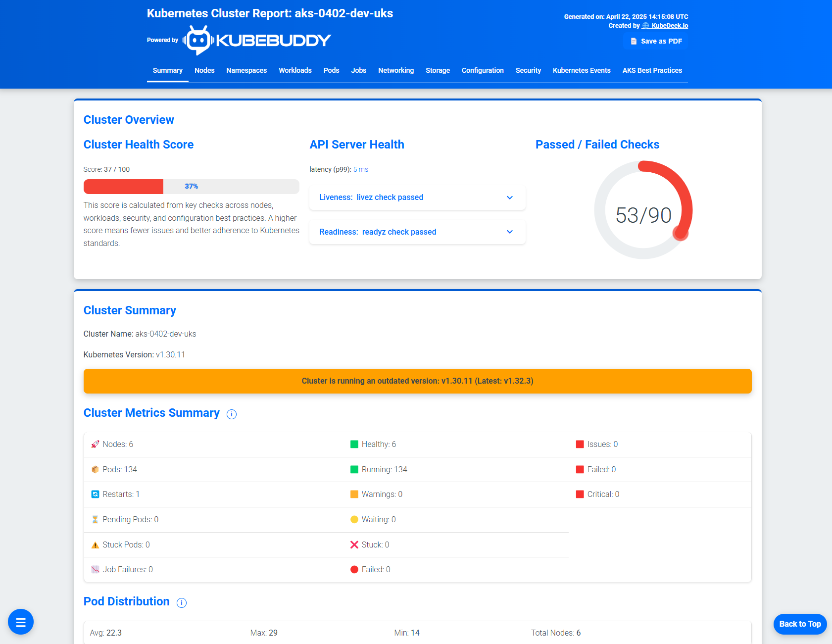Click the warning icon beside Stuck Pods
This screenshot has width=832, height=644.
tap(95, 545)
